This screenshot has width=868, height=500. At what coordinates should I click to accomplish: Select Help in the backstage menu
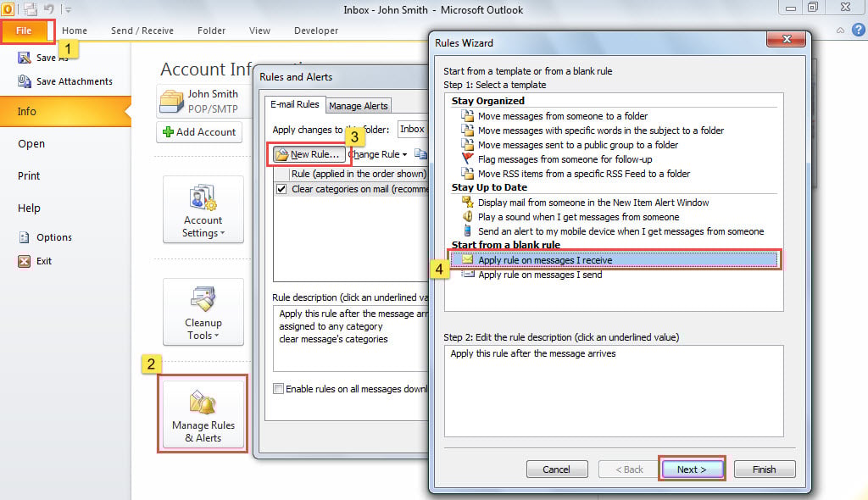29,208
